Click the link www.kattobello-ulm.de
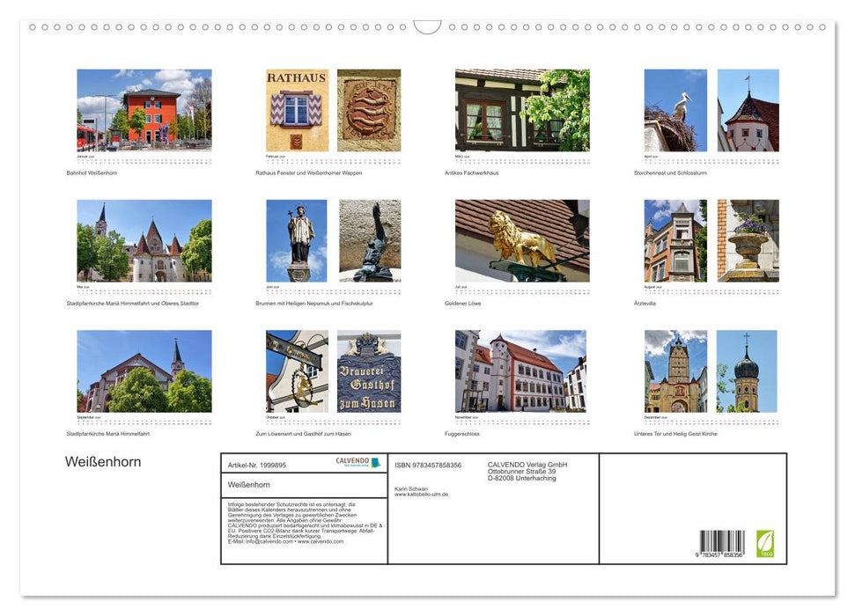The image size is (855, 616). (421, 494)
